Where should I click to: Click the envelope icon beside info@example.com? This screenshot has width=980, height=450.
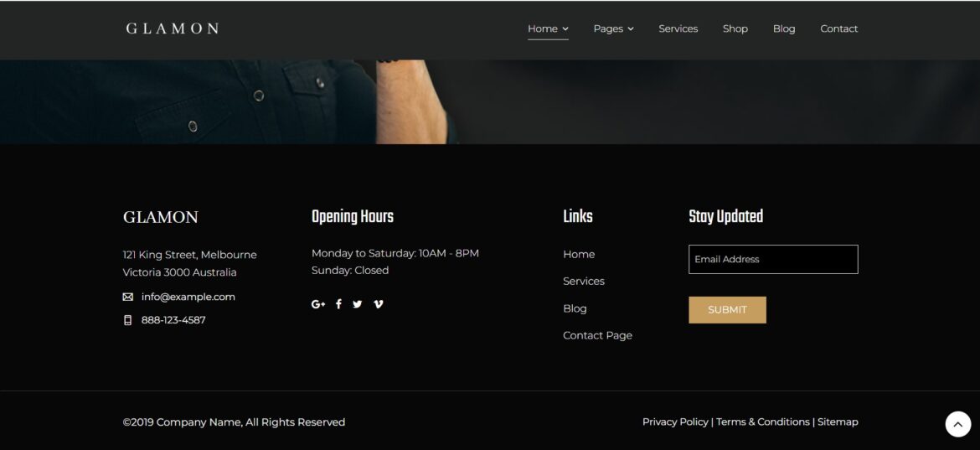[128, 297]
